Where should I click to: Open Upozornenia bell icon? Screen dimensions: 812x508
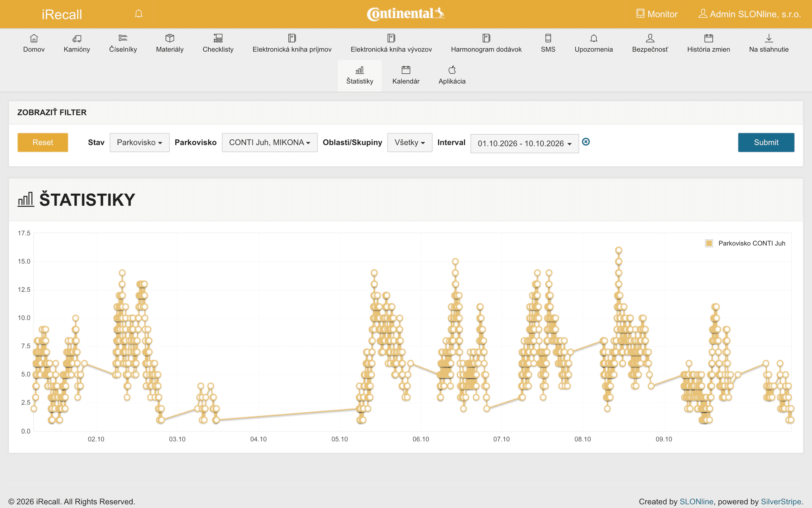pos(593,38)
